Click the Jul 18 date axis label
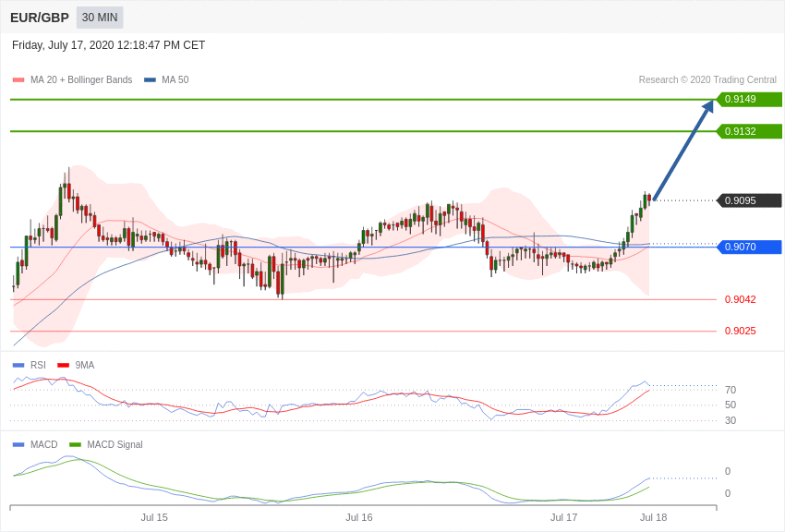This screenshot has width=785, height=532. 653,517
